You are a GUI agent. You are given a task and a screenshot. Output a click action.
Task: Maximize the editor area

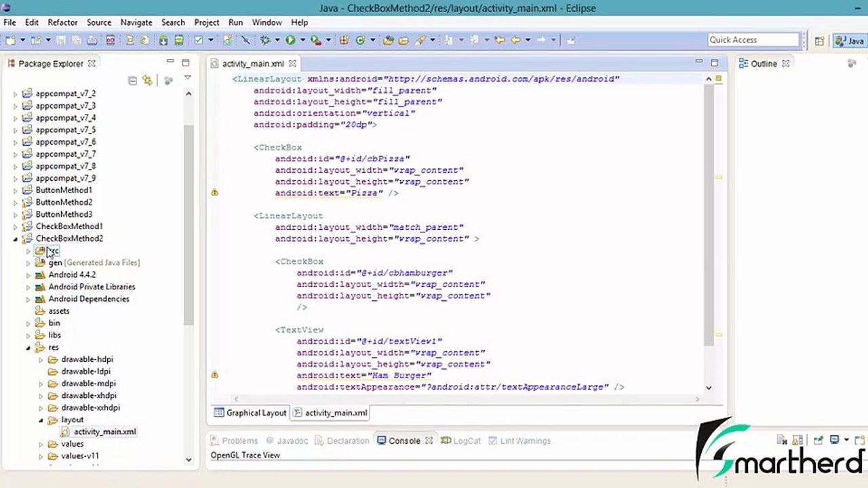point(714,62)
